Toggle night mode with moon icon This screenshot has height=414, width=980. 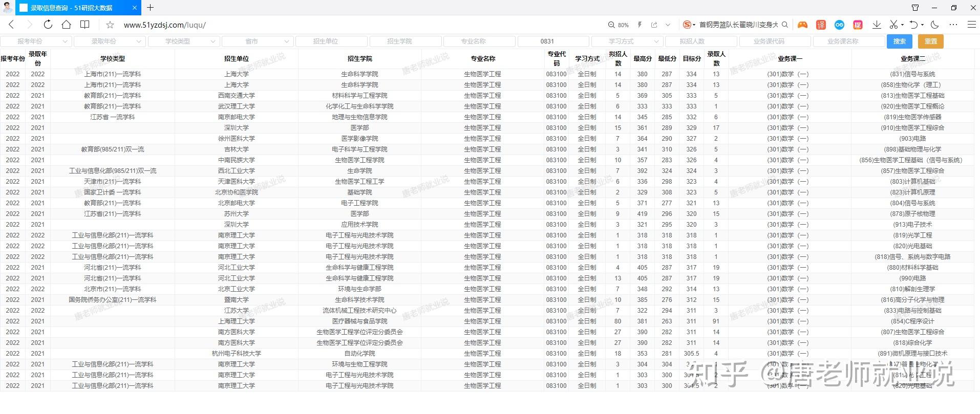(934, 25)
